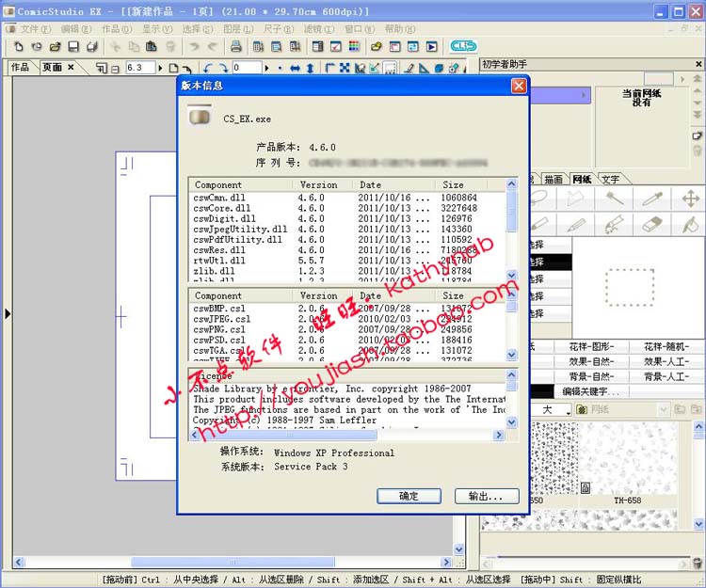Click the 花样-图形- category button

click(591, 346)
